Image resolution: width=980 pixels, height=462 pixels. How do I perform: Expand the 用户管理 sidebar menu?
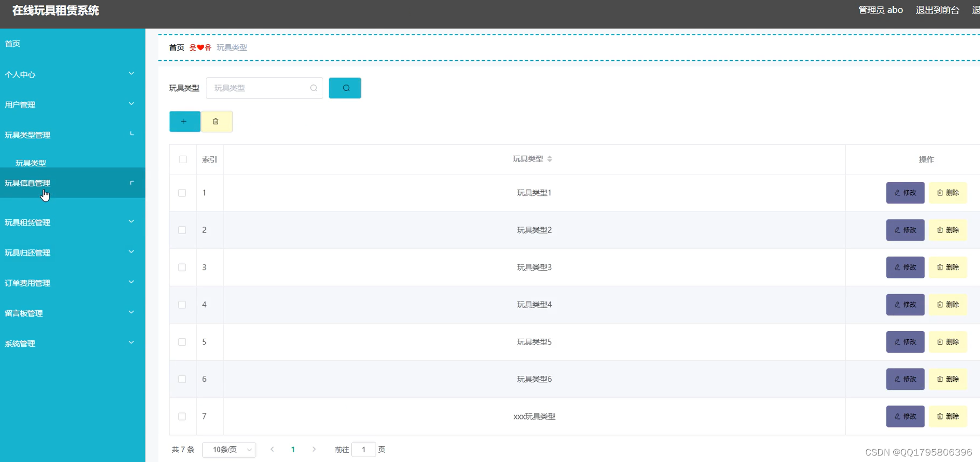coord(72,104)
